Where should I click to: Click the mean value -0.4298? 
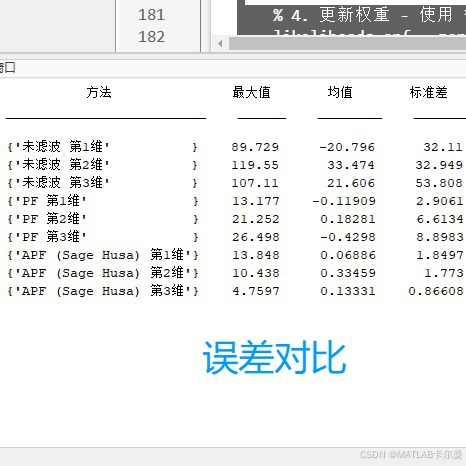(348, 237)
